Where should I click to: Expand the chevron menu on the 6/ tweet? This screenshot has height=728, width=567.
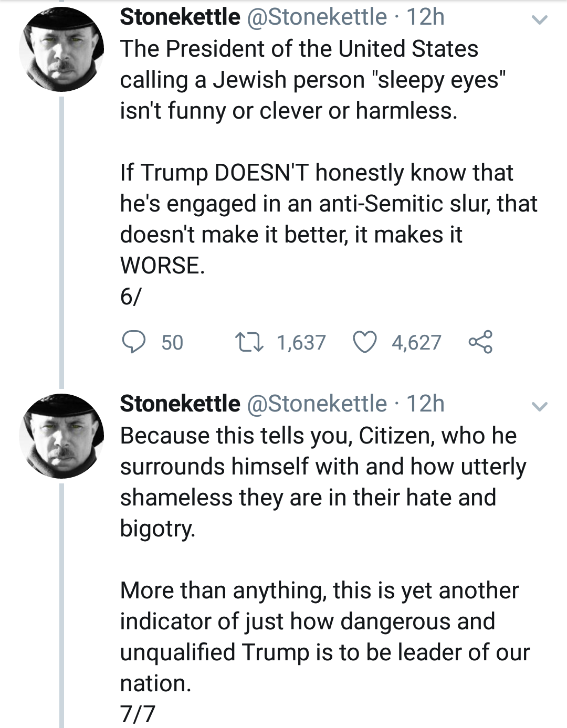click(539, 20)
